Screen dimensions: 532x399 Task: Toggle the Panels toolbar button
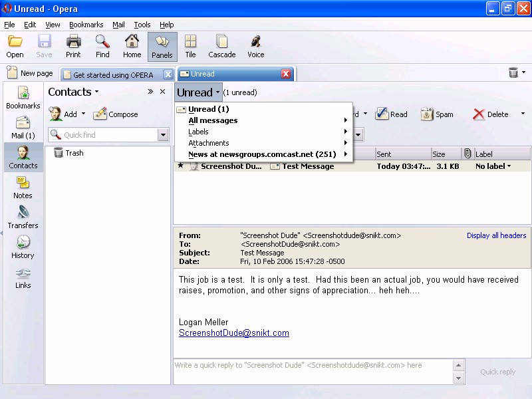162,47
